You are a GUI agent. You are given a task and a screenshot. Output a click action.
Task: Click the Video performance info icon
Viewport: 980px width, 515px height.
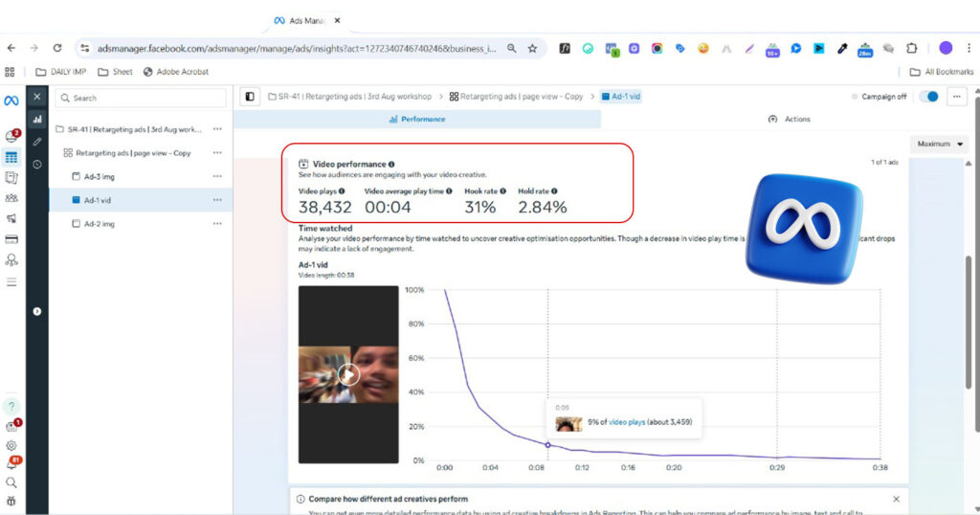(391, 165)
